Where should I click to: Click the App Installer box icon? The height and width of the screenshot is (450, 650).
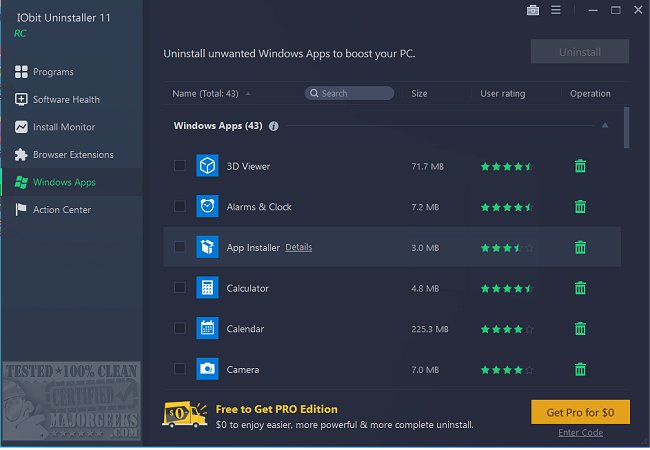click(x=207, y=247)
